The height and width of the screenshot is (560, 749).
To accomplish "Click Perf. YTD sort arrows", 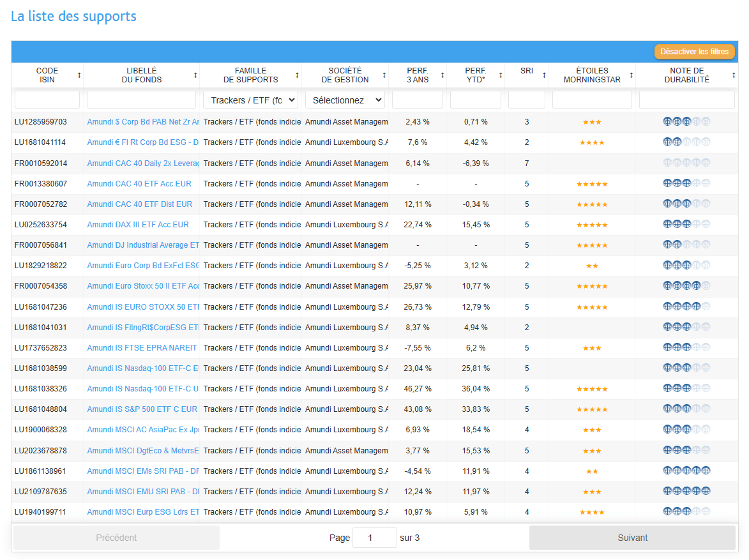I will tap(500, 75).
